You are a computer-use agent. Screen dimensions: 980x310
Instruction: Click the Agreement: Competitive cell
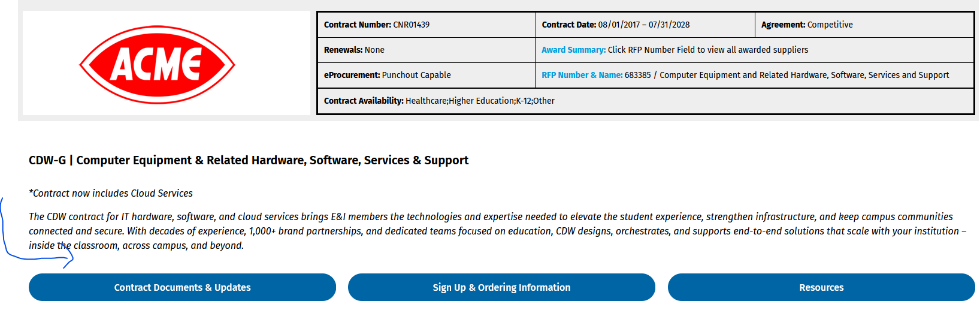click(864, 25)
